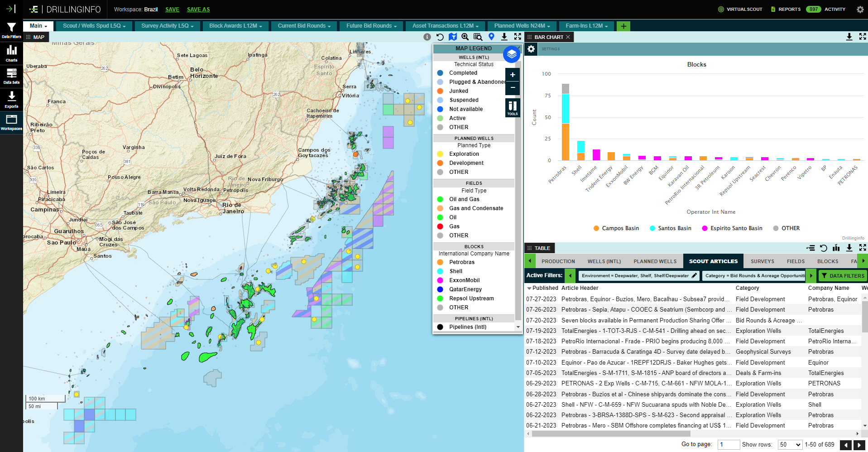
Task: Open the map zoom-to-area tool
Action: coord(465,37)
